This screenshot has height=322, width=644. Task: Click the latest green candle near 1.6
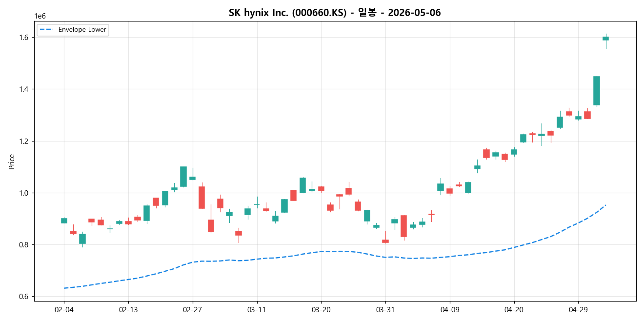coord(605,39)
